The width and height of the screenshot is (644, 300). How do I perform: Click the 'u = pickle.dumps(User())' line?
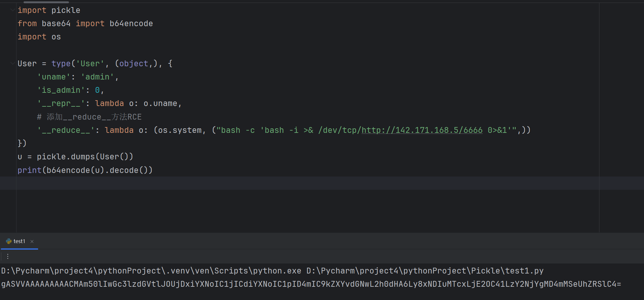coord(75,157)
